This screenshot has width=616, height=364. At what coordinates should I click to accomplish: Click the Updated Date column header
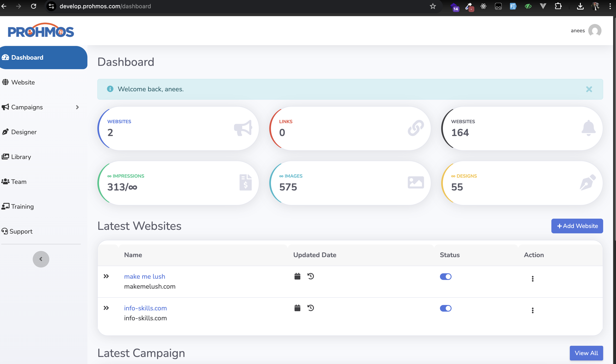(315, 255)
